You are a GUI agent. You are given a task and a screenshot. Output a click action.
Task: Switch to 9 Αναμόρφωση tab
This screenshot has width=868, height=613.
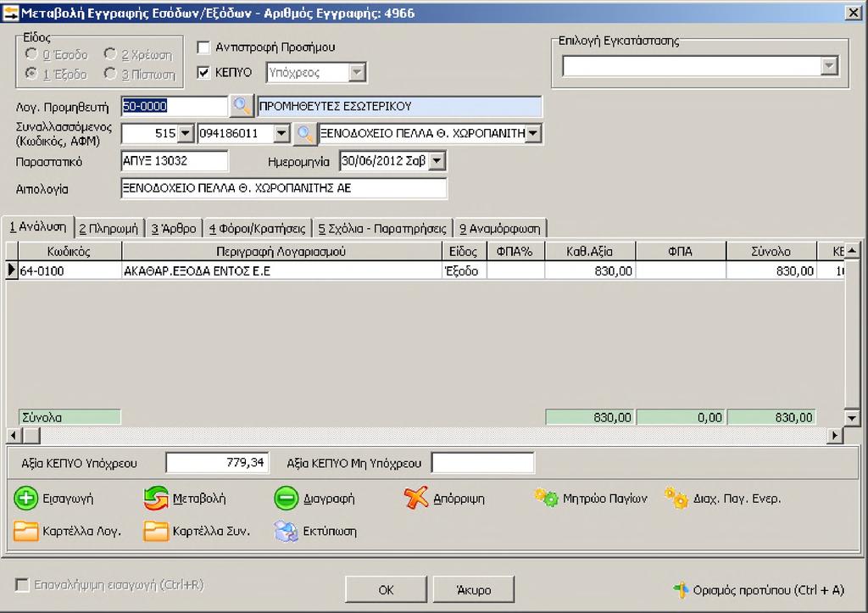tap(500, 229)
